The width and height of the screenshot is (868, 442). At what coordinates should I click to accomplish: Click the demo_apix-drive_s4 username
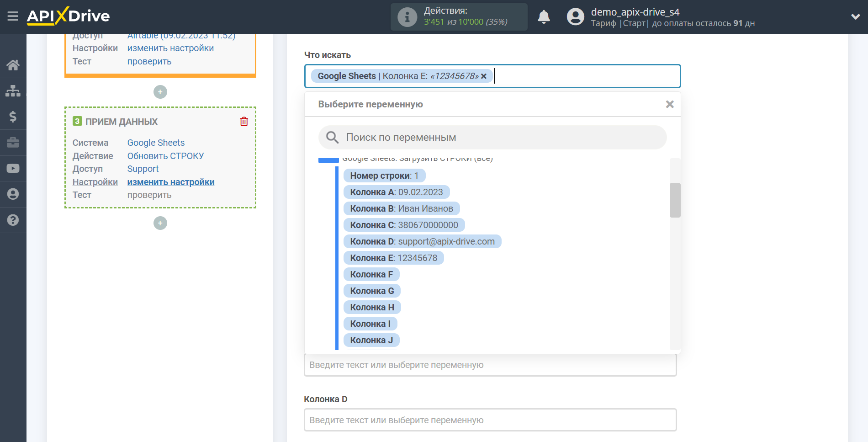pyautogui.click(x=635, y=12)
